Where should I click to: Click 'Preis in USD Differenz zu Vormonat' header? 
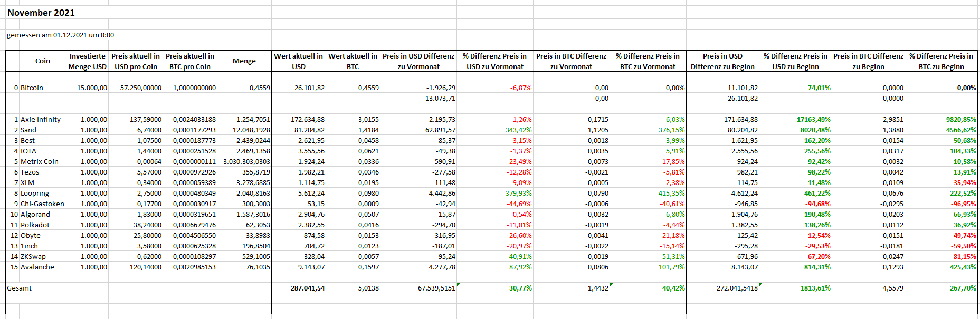(x=418, y=61)
